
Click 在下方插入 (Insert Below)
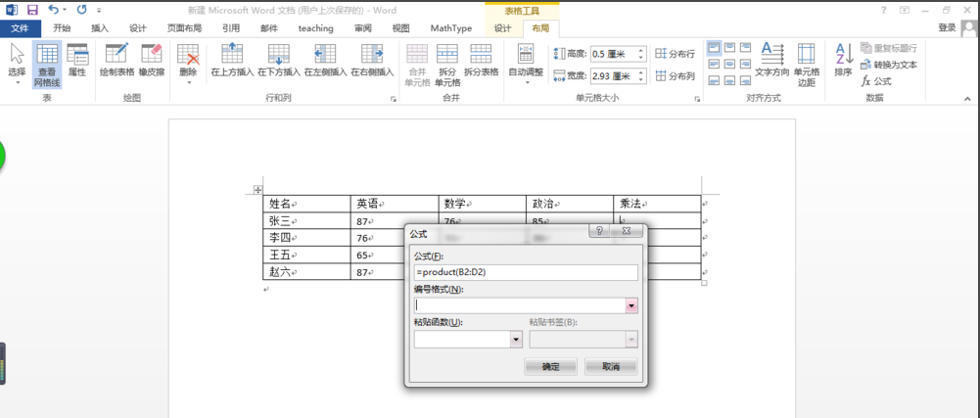click(x=279, y=61)
